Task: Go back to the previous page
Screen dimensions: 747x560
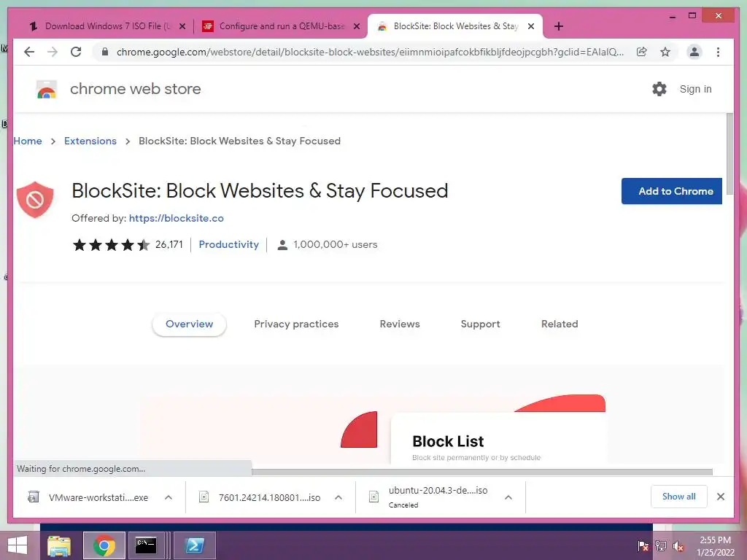Action: [x=29, y=52]
